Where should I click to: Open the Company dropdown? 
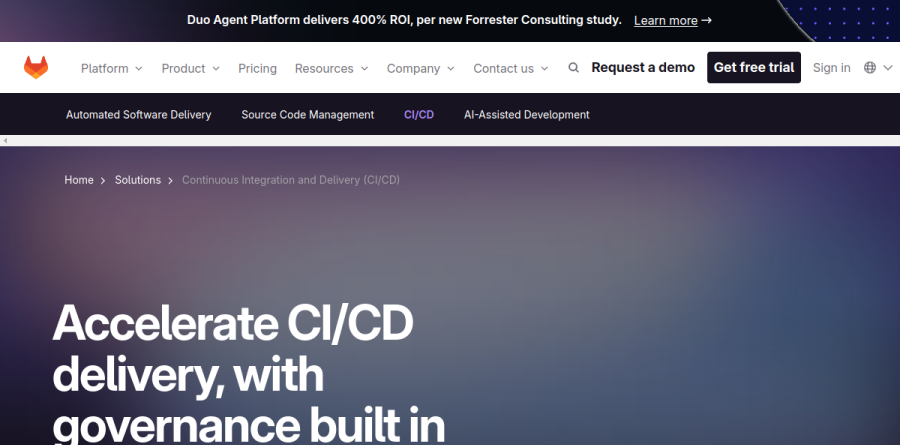click(420, 68)
